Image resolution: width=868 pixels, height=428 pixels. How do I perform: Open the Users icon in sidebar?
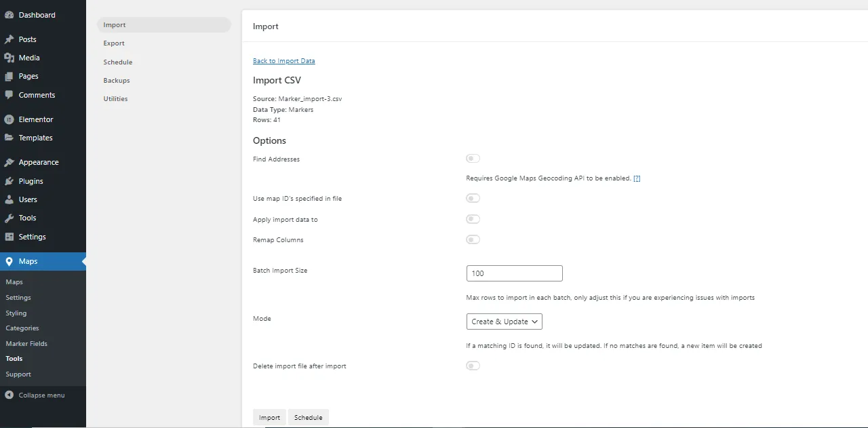pos(9,199)
